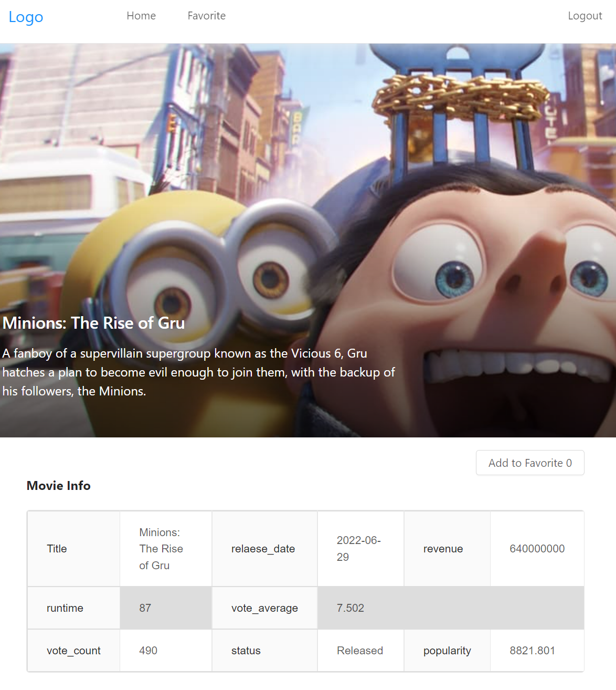Viewport: 616px width, 690px height.
Task: Select the vote count value 490
Action: 166,651
